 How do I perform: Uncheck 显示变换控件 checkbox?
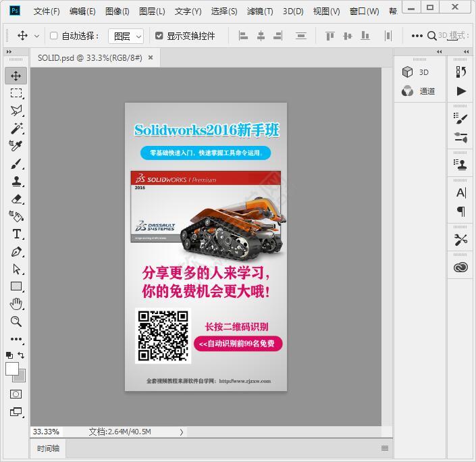pos(159,36)
